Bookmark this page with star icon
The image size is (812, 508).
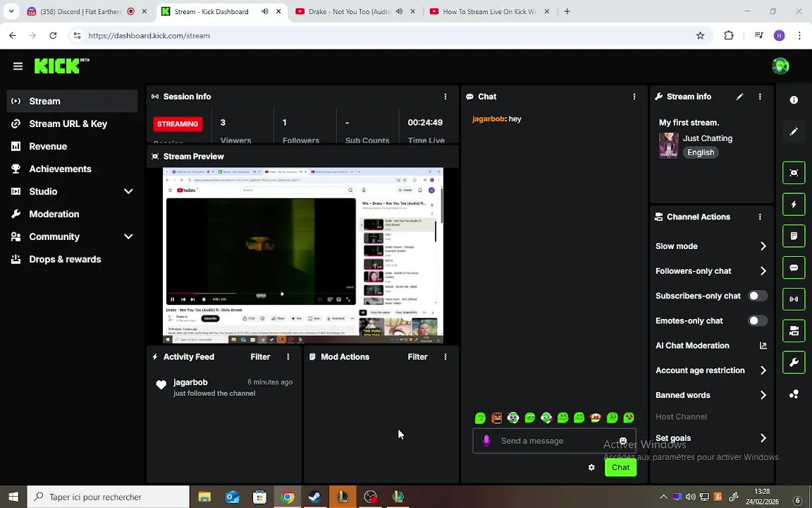point(700,36)
